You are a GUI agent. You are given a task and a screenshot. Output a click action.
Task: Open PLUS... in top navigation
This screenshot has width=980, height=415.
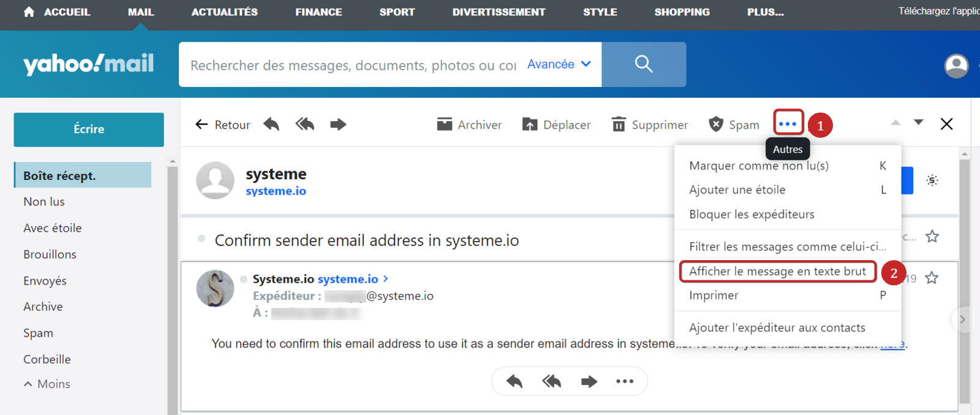[x=766, y=12]
